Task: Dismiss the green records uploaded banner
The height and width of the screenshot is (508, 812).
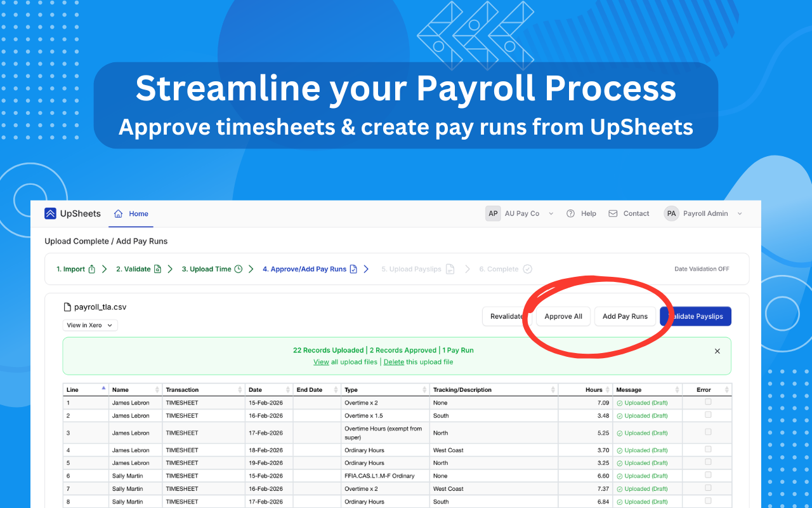Action: point(717,351)
